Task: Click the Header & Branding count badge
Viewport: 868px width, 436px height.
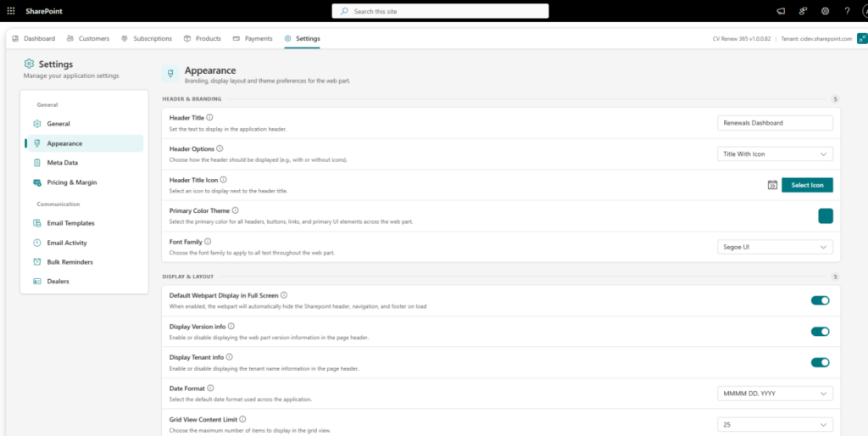Action: (x=835, y=99)
